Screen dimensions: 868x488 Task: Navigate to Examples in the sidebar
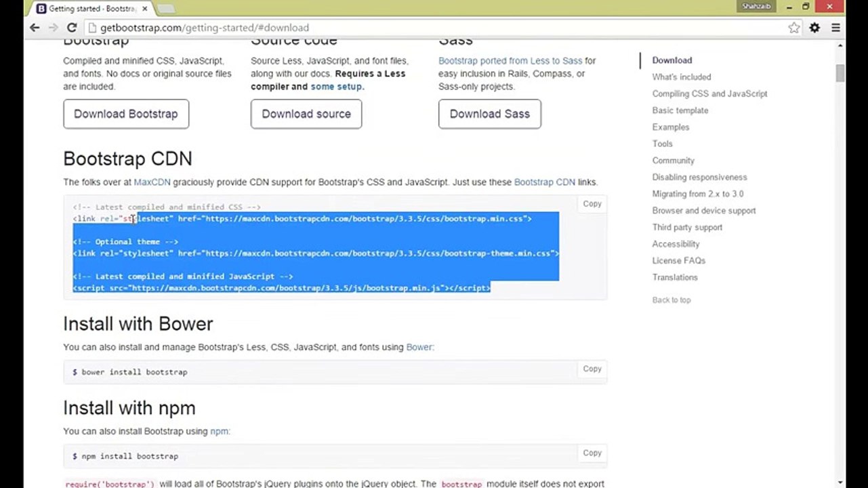click(x=671, y=127)
